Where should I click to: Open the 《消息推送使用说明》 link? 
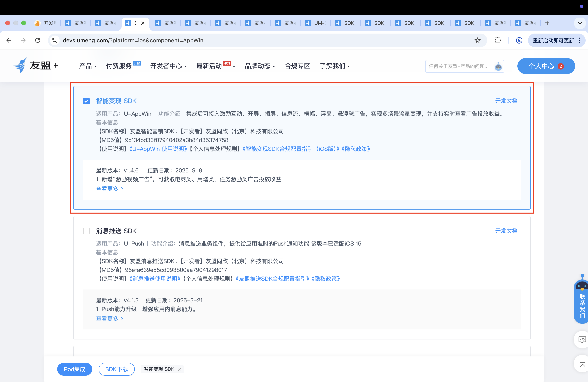(x=155, y=279)
